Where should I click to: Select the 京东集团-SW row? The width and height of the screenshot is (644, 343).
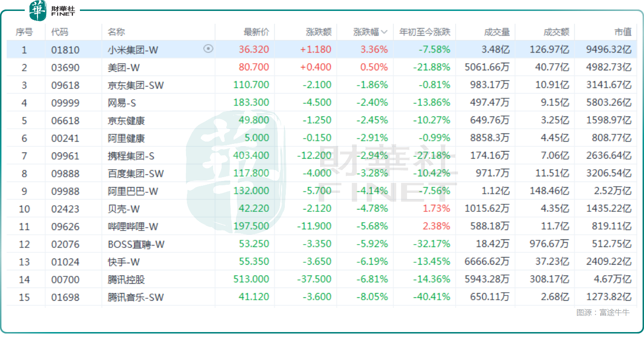[x=136, y=85]
